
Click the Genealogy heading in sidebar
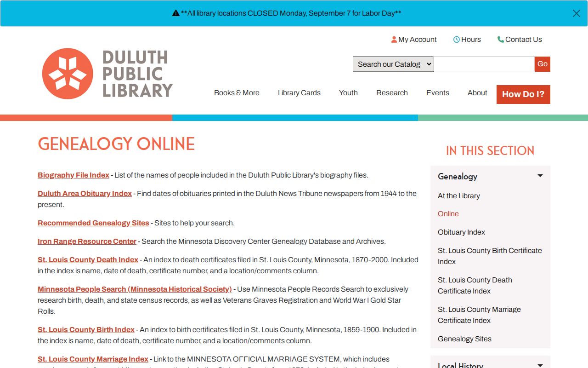[458, 177]
